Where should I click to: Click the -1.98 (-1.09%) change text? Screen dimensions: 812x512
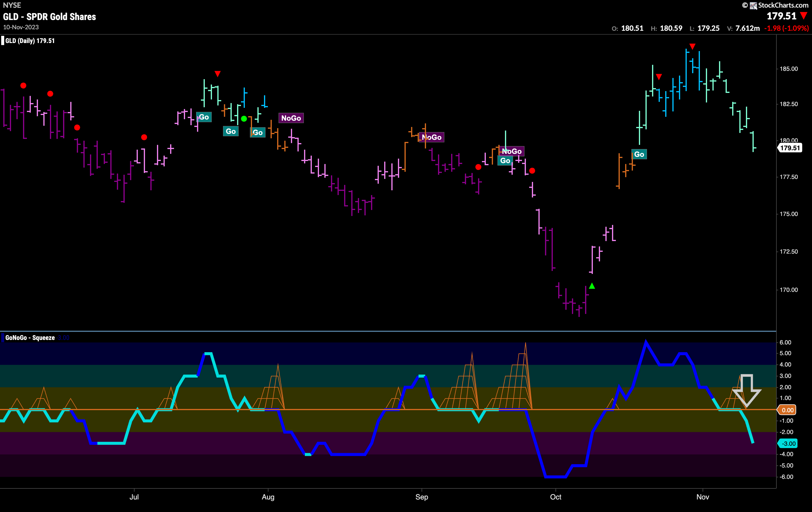(x=786, y=28)
